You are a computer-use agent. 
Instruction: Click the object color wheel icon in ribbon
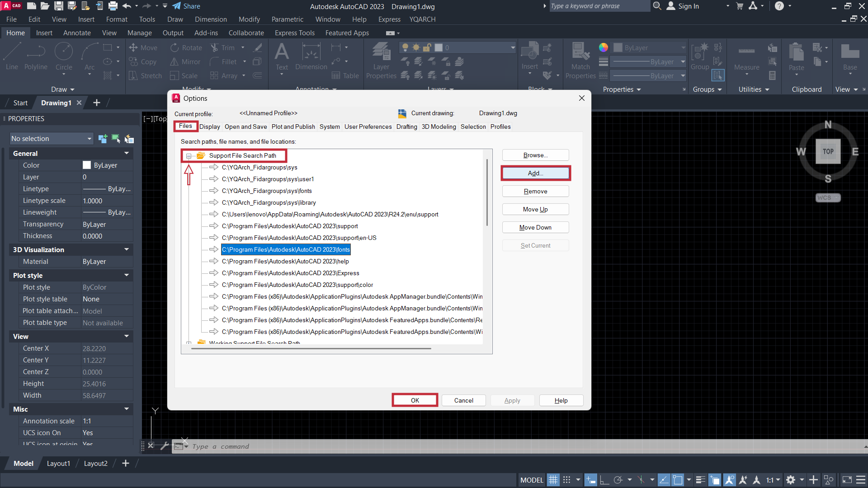pyautogui.click(x=604, y=47)
